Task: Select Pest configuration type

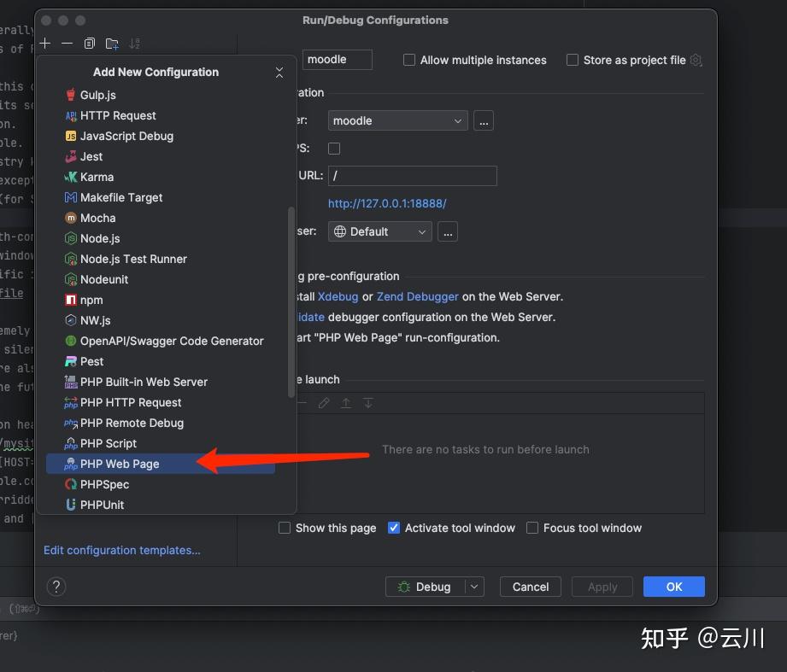Action: click(161, 361)
